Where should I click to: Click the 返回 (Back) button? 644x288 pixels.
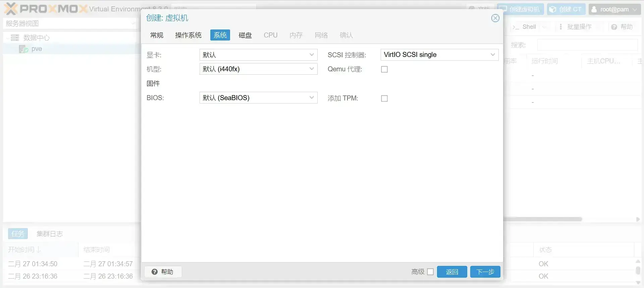pyautogui.click(x=452, y=272)
